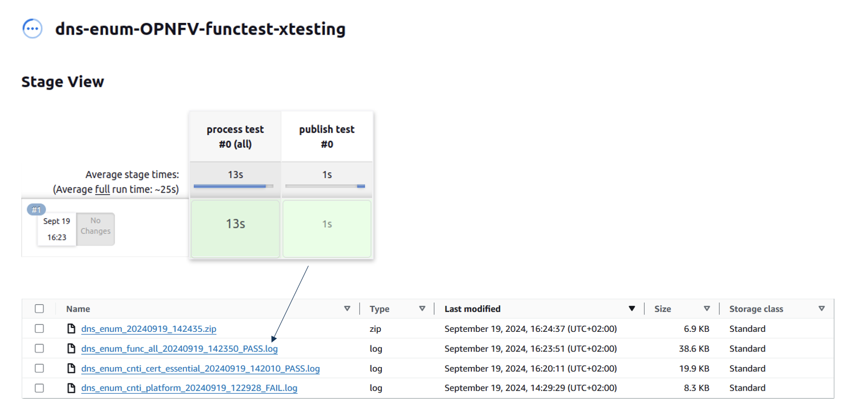Select checkbox for cnti_platform FAIL log row
Image resolution: width=868 pixels, height=416 pixels.
coord(40,388)
